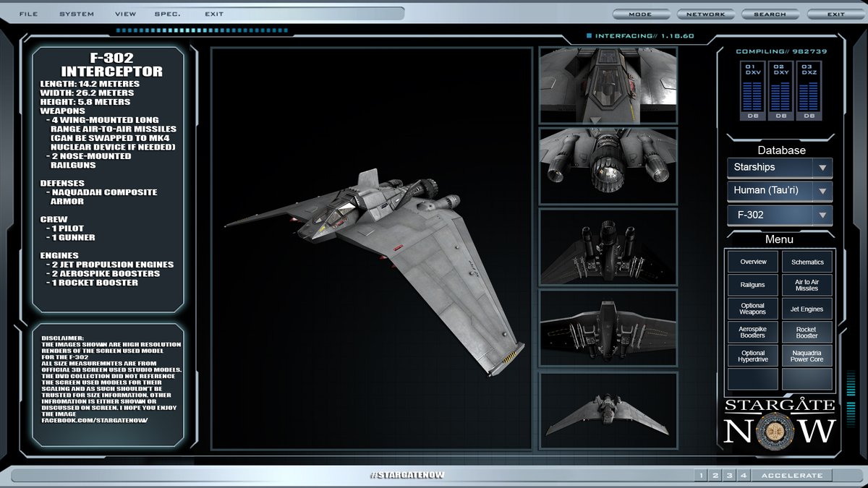This screenshot has width=868, height=488.
Task: Click page number 2 button
Action: point(715,475)
